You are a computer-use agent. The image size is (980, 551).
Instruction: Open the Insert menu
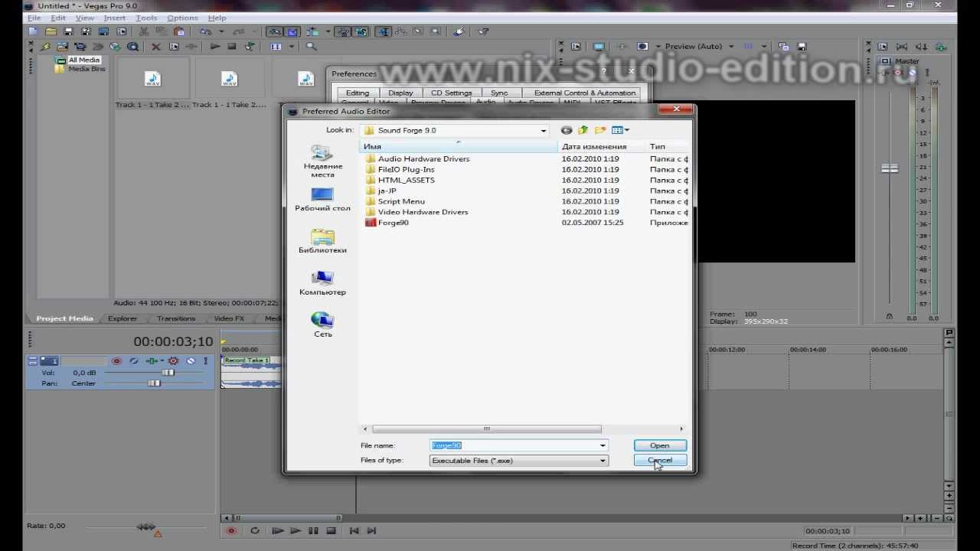click(114, 18)
